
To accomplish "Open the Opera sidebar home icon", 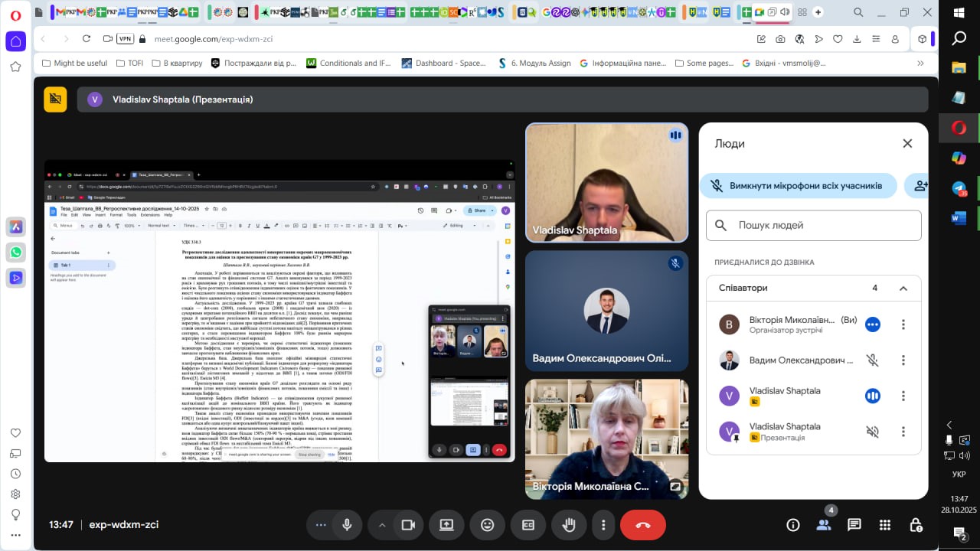I will (16, 41).
